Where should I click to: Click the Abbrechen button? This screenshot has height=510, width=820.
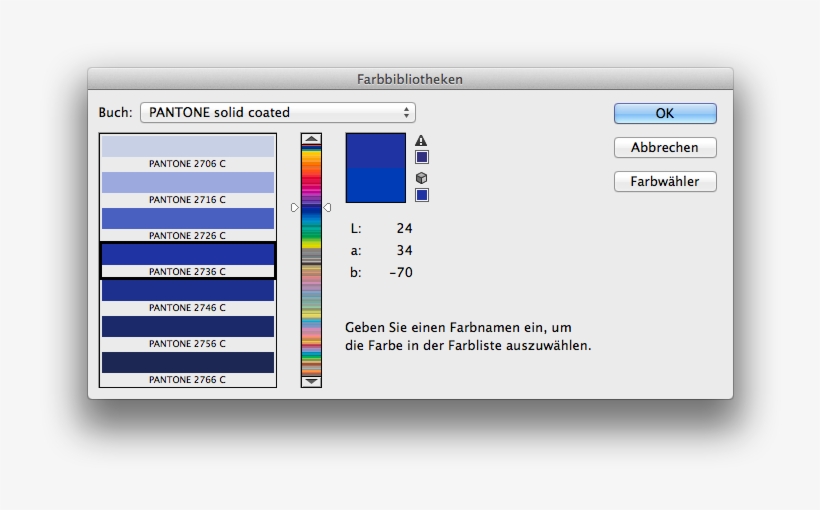click(665, 148)
